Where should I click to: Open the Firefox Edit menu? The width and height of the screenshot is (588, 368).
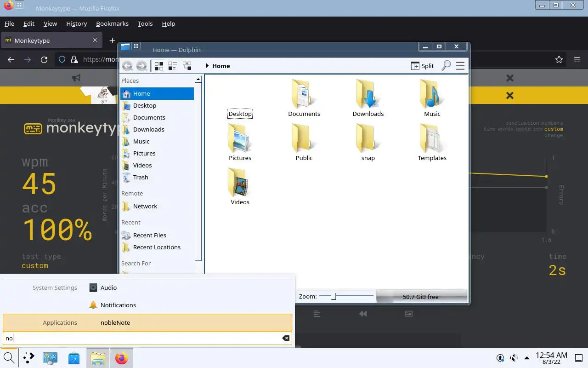point(29,23)
